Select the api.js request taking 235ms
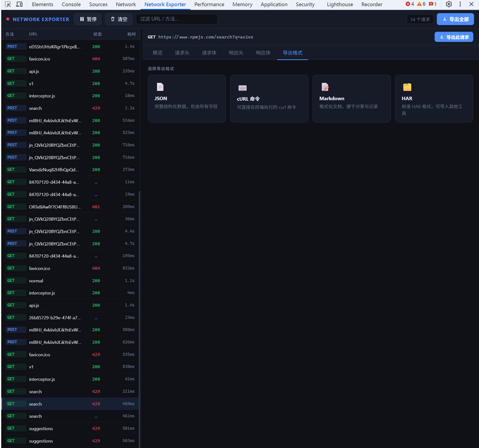479x448 pixels. tap(70, 71)
